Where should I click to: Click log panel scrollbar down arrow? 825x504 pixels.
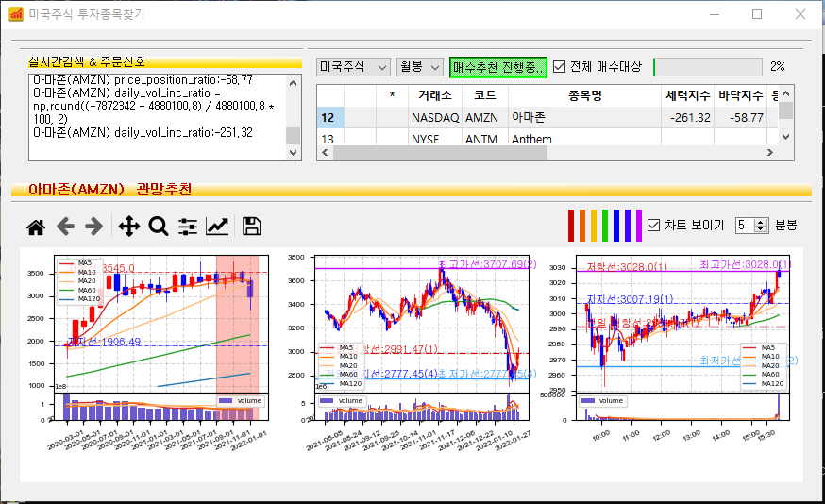point(293,153)
